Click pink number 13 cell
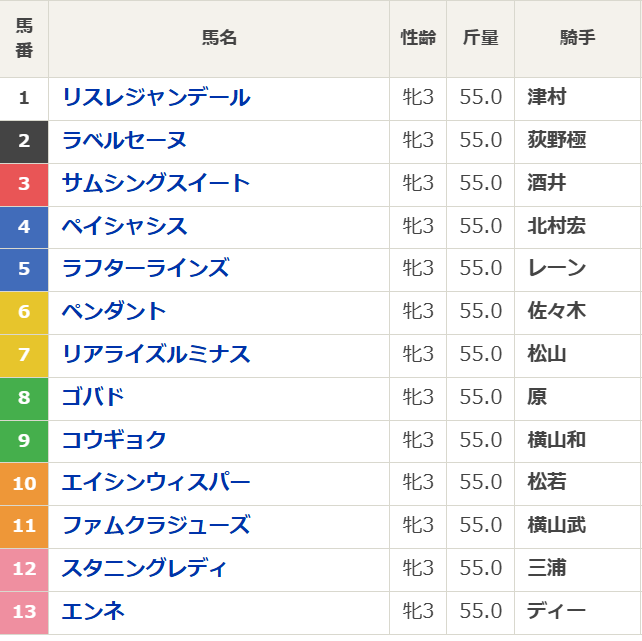The width and height of the screenshot is (642, 641). (x=24, y=611)
